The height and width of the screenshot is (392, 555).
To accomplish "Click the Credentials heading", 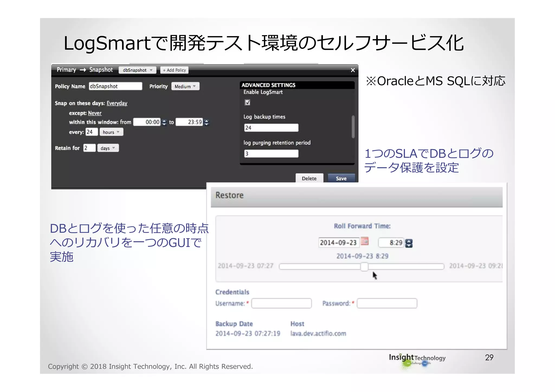I will point(232,292).
